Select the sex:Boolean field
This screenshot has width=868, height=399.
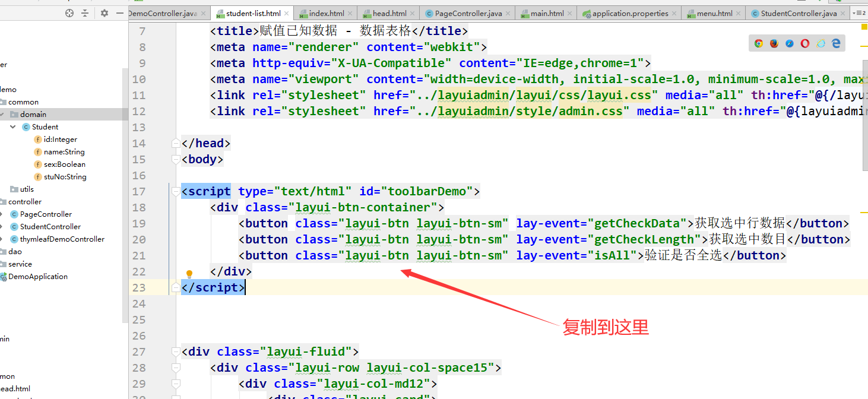pos(65,164)
